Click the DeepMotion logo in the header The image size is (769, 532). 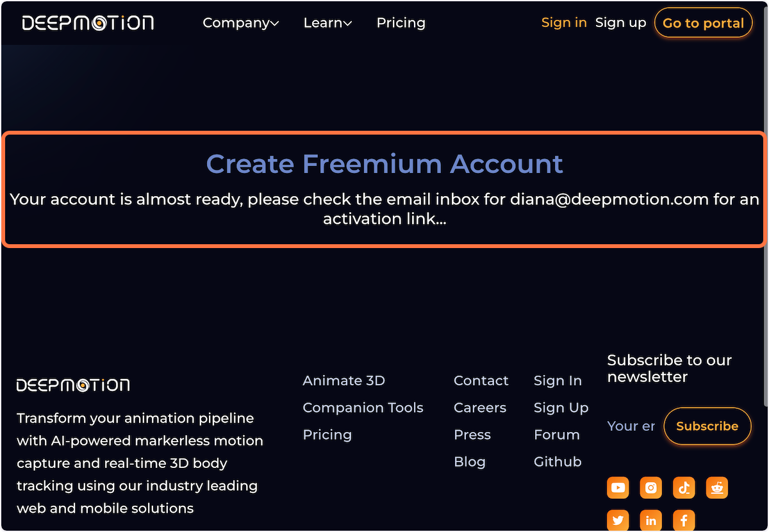(88, 22)
